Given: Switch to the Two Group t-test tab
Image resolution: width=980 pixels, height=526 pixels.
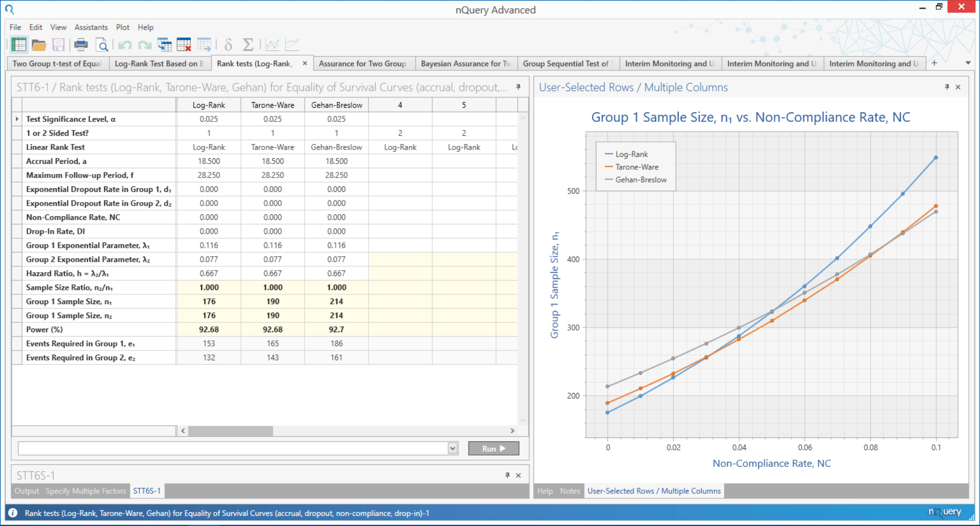Looking at the screenshot, I should coord(58,63).
